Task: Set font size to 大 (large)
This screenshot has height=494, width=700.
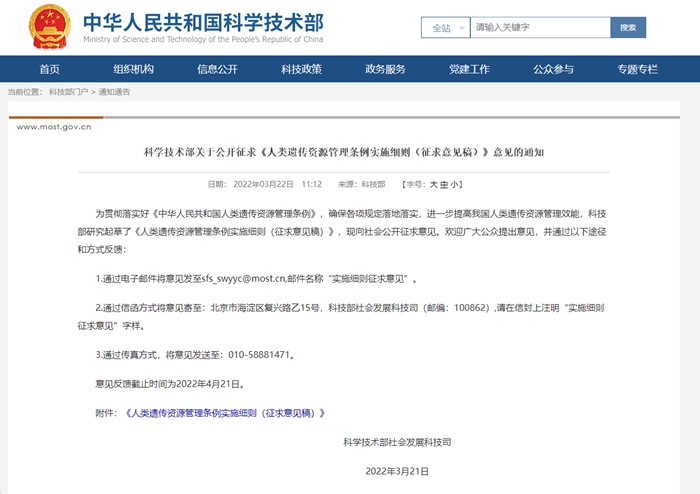Action: pos(433,185)
